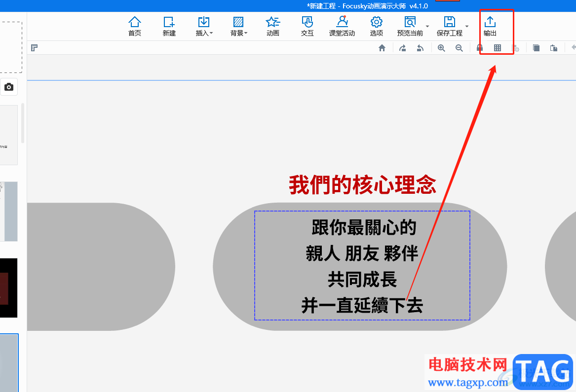Select the left gray rounded shape
This screenshot has height=392, width=576.
101,266
